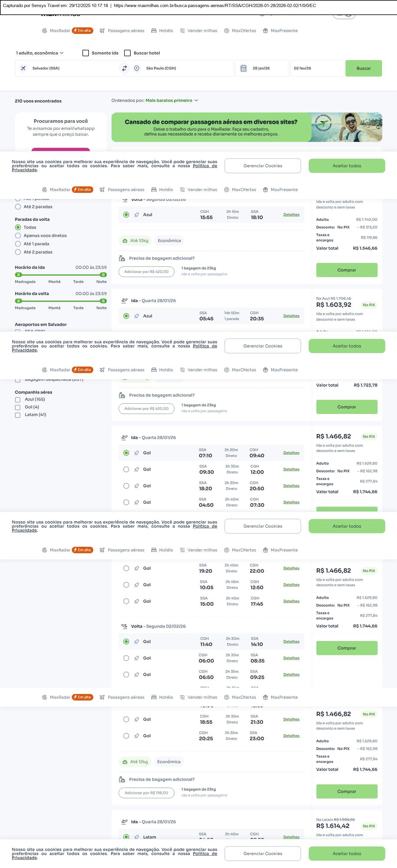This screenshot has height=868, width=397.
Task: Click the swap origin and destination icon
Action: tap(124, 68)
